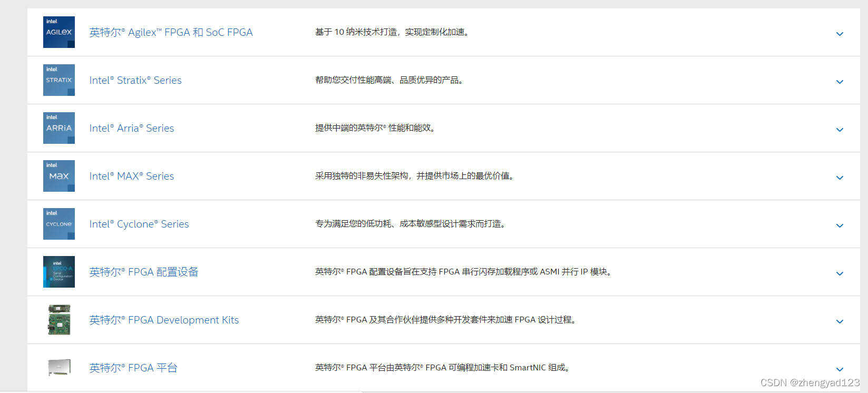Open the 英特尔 Agilex FPGA 和 SoC FPGA link
Viewport: 868px width, 393px height.
(171, 32)
